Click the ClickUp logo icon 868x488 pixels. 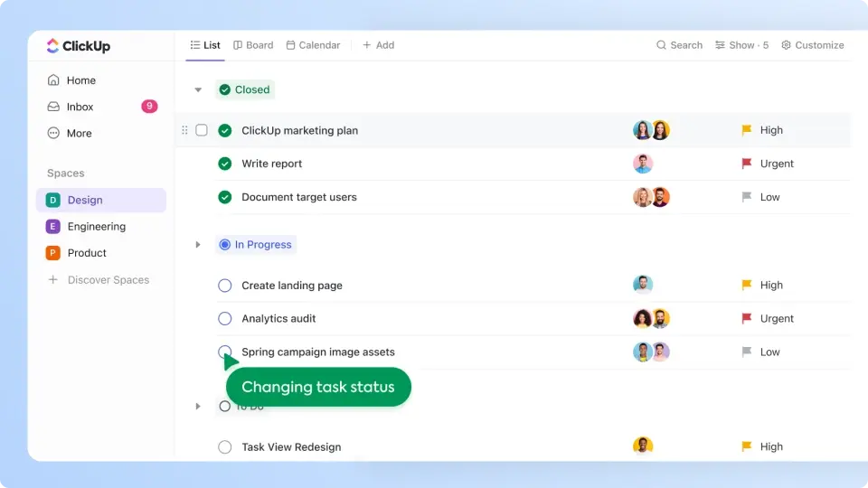(52, 45)
